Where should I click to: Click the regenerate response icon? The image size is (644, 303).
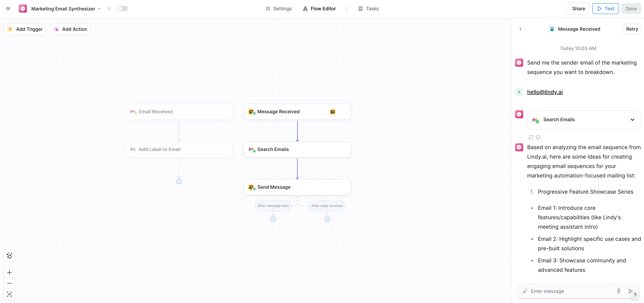(531, 137)
